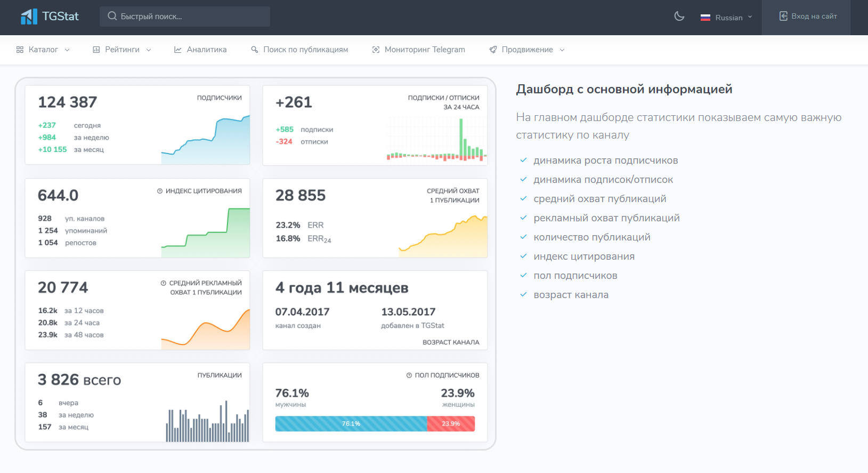868x473 pixels.
Task: Open the Russian language dropdown
Action: click(x=726, y=18)
